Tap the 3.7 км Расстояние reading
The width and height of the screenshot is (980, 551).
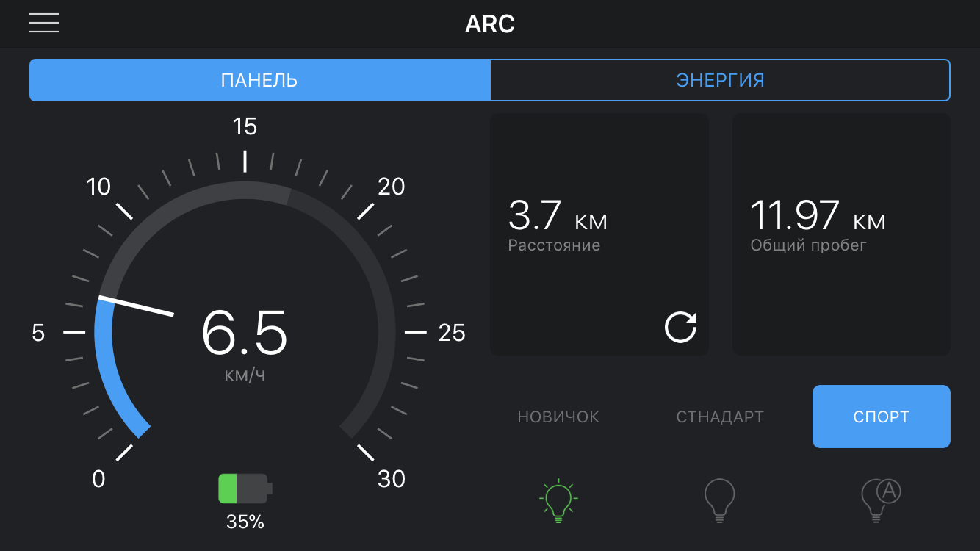pyautogui.click(x=558, y=224)
